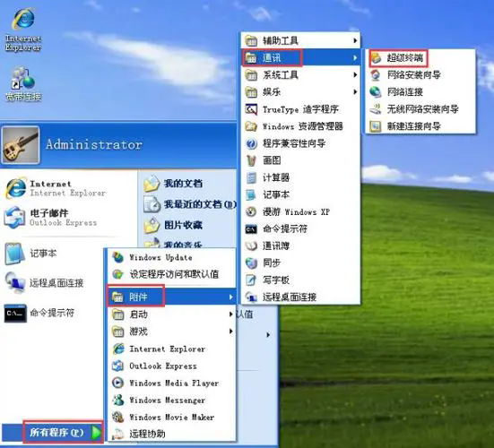Start 漫游 Windows XP tour

tap(301, 211)
